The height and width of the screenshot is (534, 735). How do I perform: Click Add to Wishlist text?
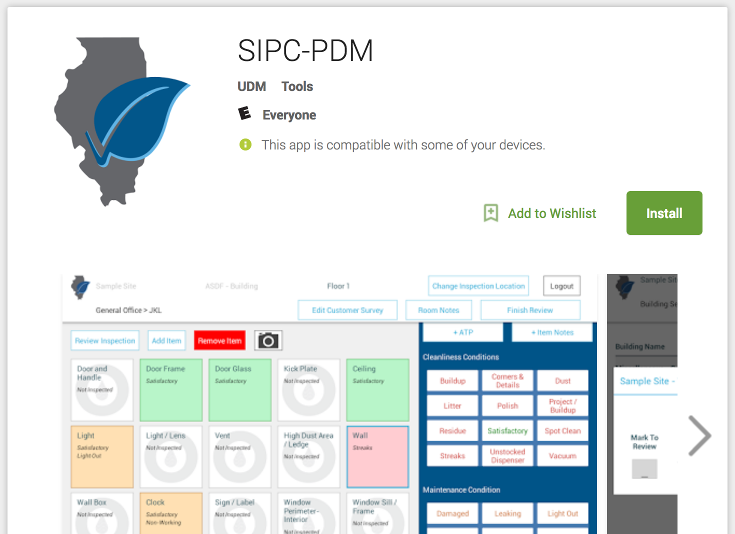click(552, 213)
